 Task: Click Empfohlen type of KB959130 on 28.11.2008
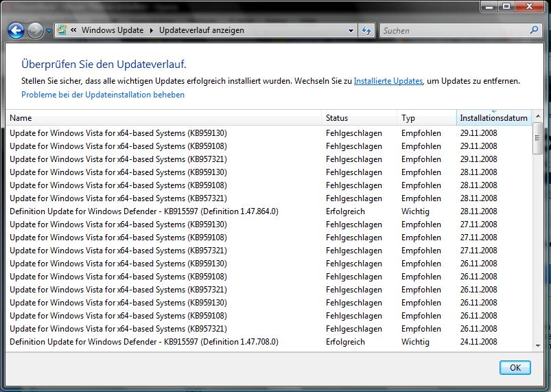421,172
